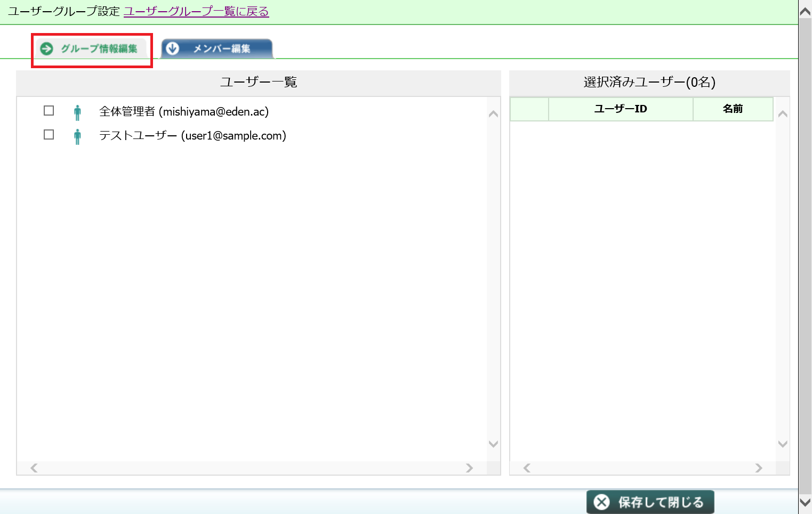Click selected users panel scroll left arrow

[x=527, y=468]
